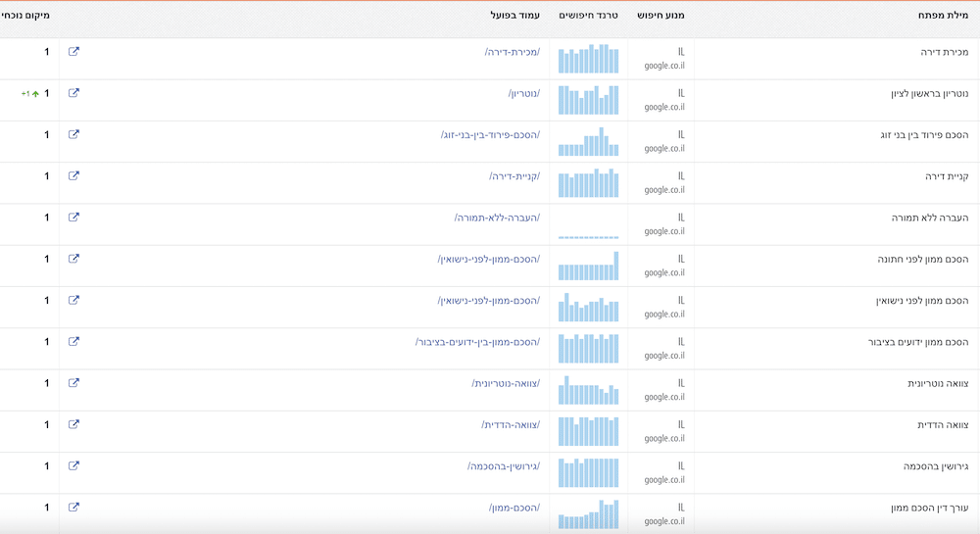Open external link icon for עורך דין הסכם ממון row

(x=73, y=508)
